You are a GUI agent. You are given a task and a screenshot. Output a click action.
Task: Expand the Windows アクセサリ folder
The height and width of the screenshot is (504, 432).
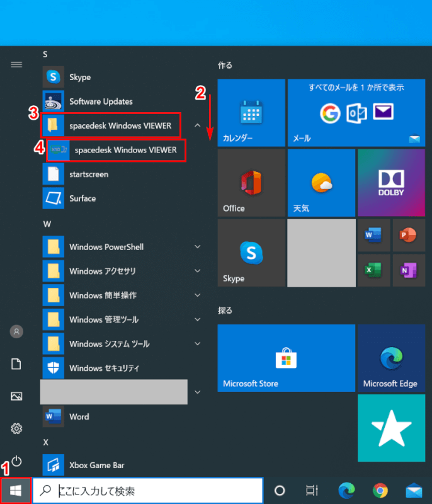point(198,271)
